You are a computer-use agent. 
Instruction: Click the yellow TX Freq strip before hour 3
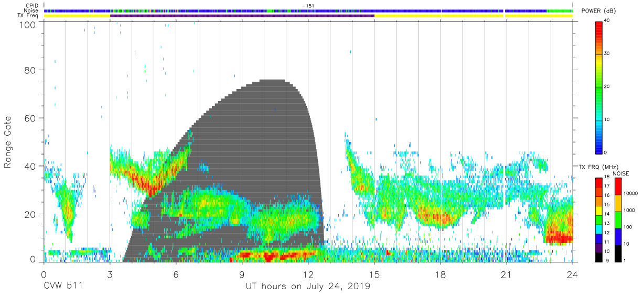pyautogui.click(x=77, y=16)
